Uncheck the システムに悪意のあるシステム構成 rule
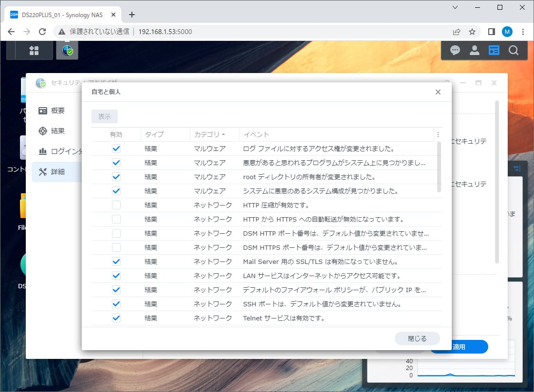Viewport: 534px width, 392px height. point(116,191)
